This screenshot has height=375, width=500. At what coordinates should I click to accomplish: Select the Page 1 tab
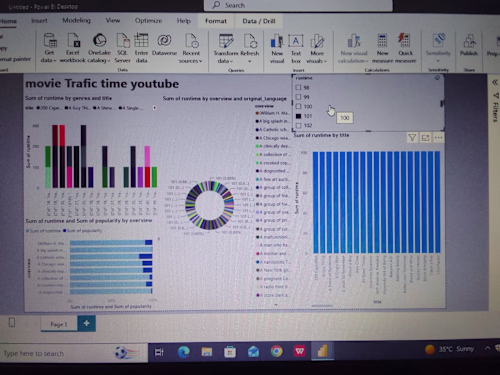click(59, 324)
